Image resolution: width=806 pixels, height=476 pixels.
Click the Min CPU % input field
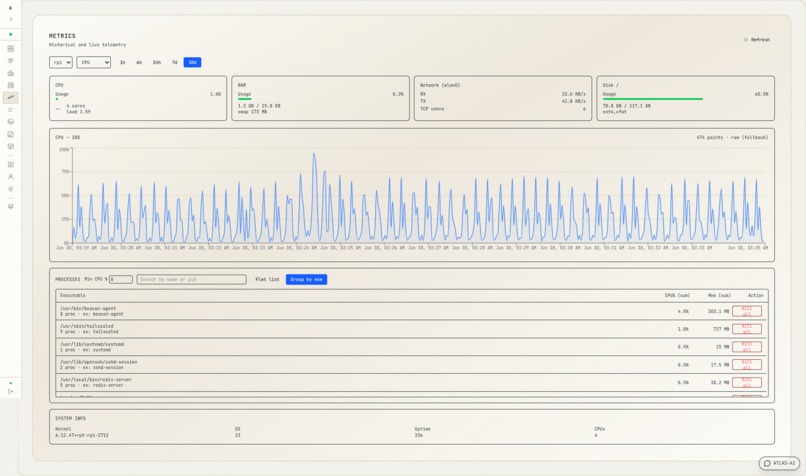(121, 280)
